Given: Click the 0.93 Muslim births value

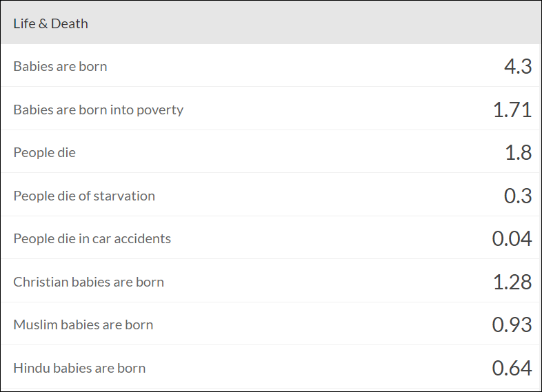Looking at the screenshot, I should point(512,324).
